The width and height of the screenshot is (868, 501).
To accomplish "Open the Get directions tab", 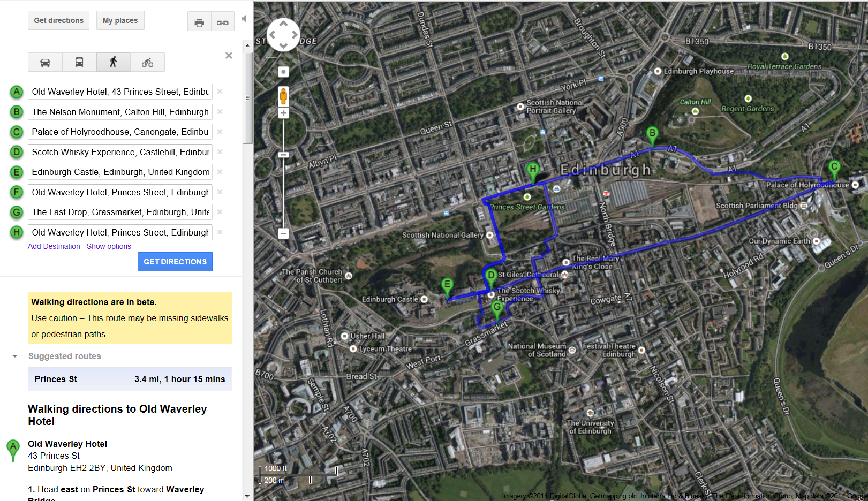I will coord(58,20).
